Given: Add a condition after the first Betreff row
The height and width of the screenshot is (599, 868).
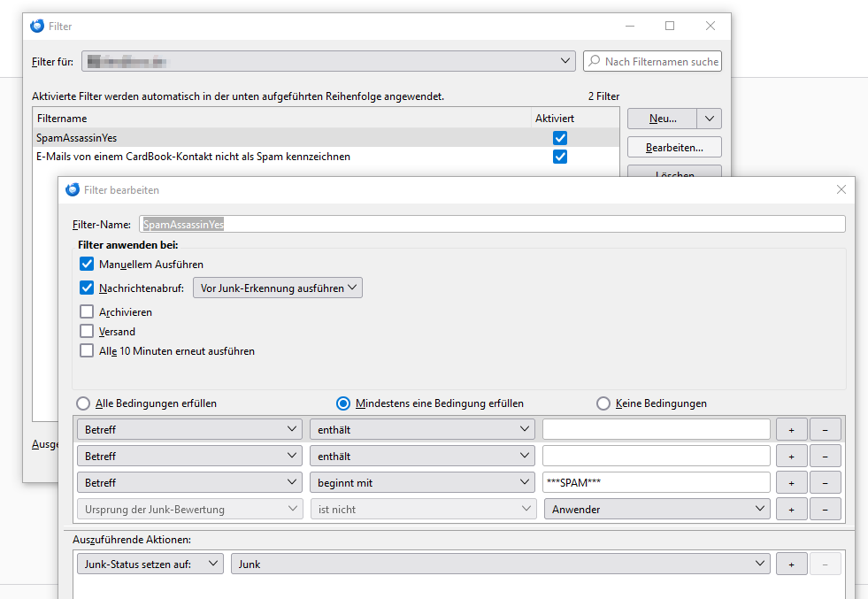Looking at the screenshot, I should (791, 430).
